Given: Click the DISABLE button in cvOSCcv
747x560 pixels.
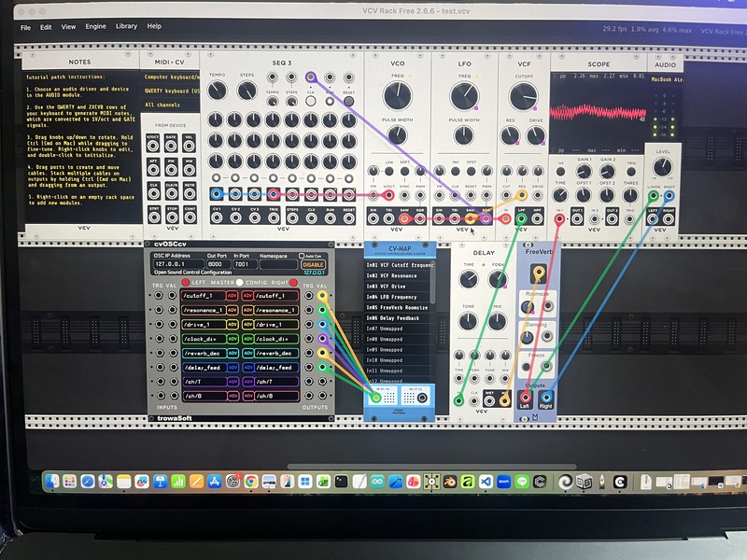Looking at the screenshot, I should click(x=313, y=264).
